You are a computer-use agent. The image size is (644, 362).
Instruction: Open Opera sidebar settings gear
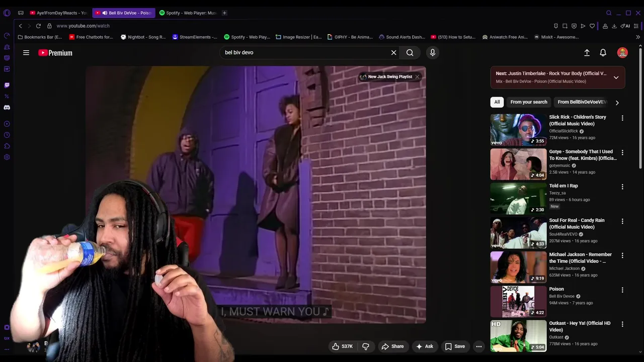7,157
